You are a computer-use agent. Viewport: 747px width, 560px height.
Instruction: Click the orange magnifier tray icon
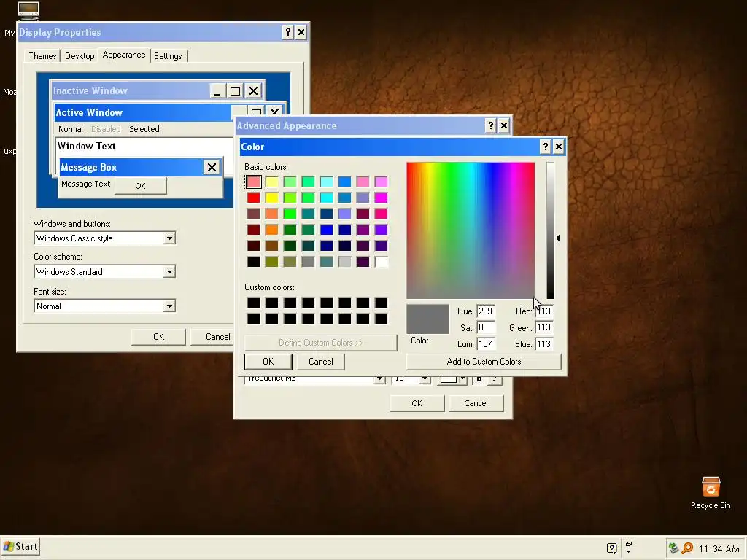click(x=687, y=548)
